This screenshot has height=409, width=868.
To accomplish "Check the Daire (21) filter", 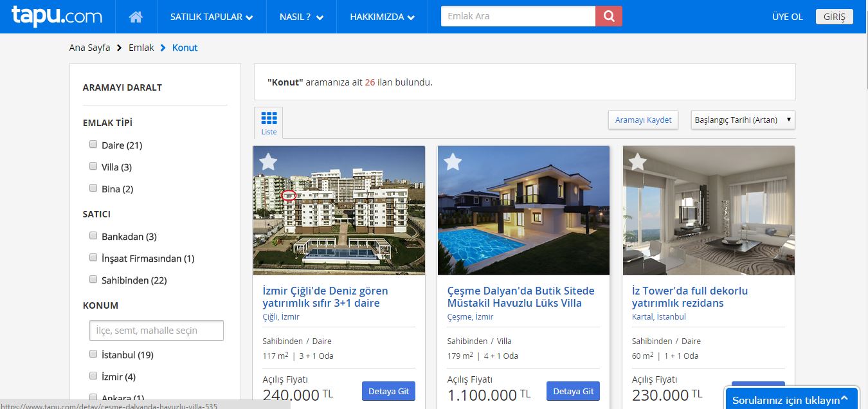I will (x=93, y=145).
